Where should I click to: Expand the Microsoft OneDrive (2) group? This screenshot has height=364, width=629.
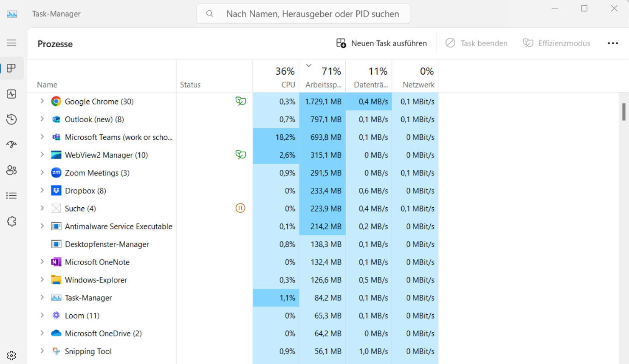42,333
